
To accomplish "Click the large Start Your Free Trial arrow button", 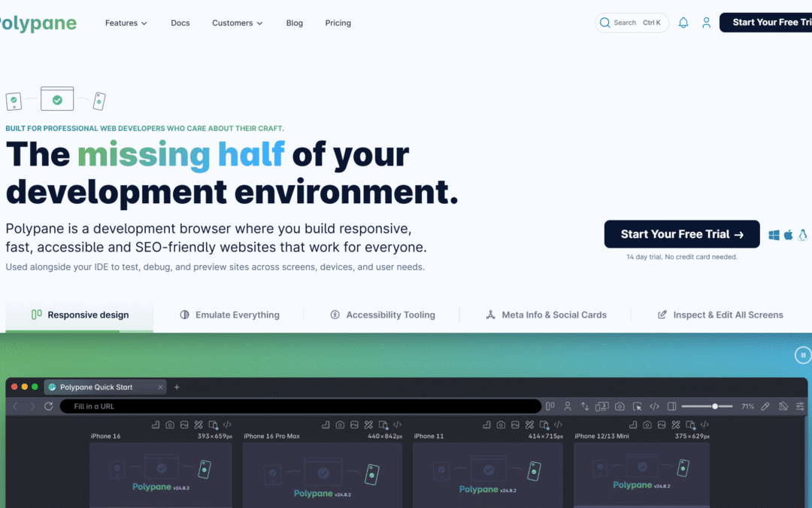I will pos(682,234).
